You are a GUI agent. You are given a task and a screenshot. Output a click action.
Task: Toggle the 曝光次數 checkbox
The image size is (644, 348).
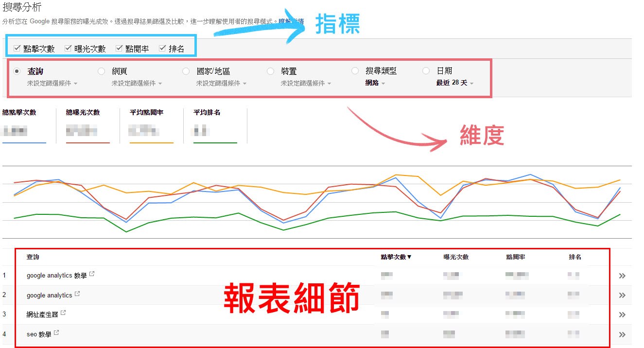68,48
